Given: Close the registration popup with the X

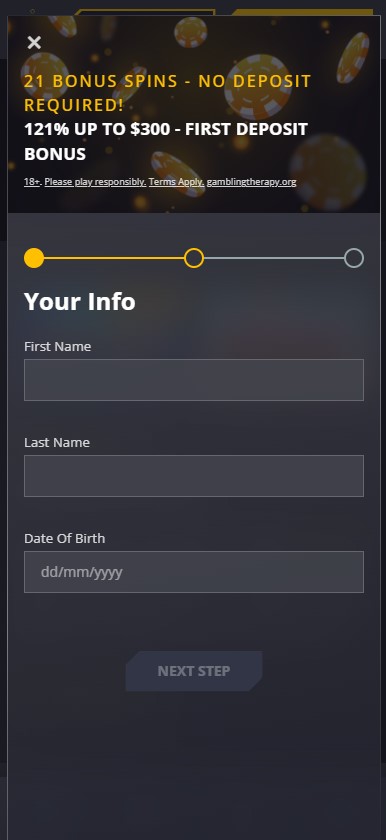Looking at the screenshot, I should point(34,42).
